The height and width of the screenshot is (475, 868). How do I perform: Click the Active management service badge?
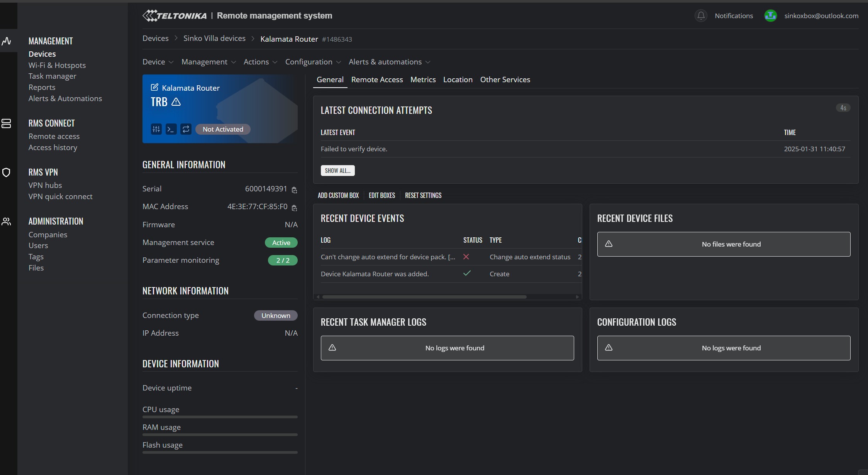[281, 242]
